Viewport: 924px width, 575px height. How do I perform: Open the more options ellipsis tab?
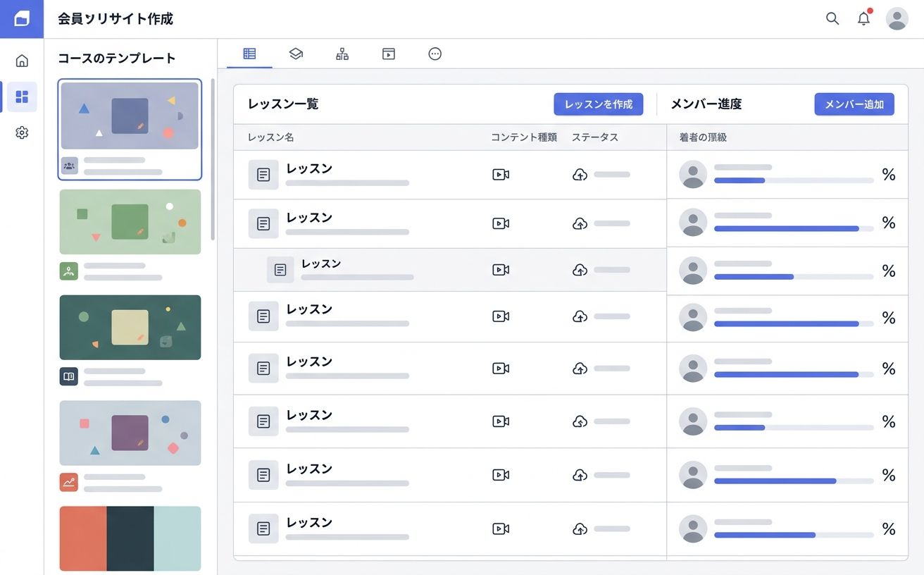[435, 54]
